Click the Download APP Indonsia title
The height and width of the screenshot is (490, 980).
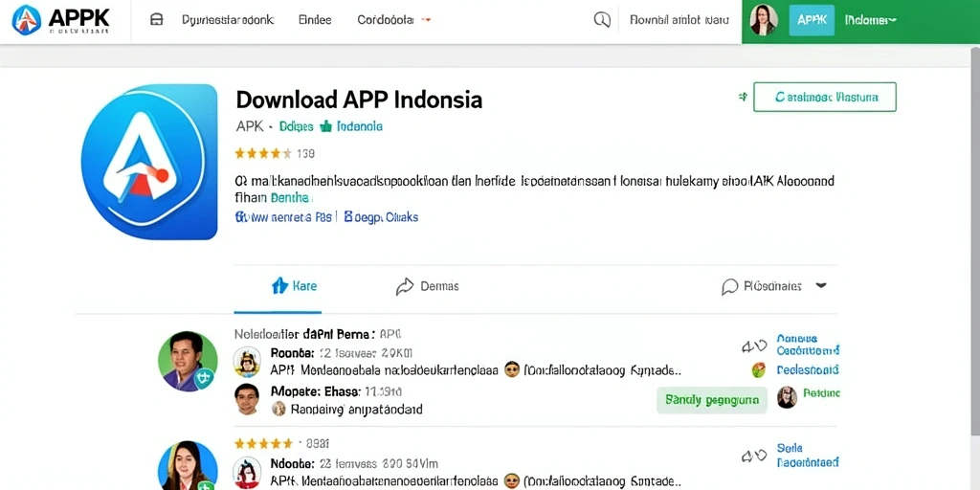(x=360, y=100)
